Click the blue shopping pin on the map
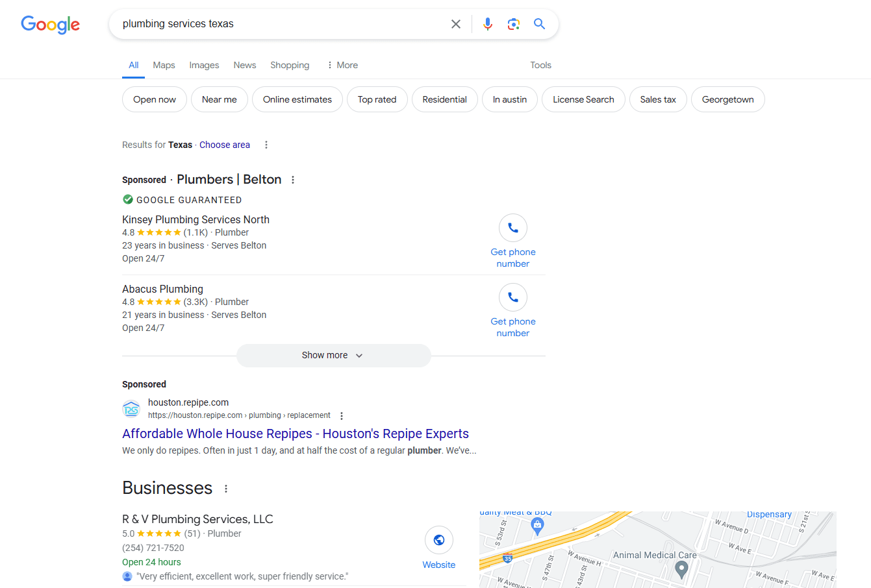The height and width of the screenshot is (588, 871). 537,526
